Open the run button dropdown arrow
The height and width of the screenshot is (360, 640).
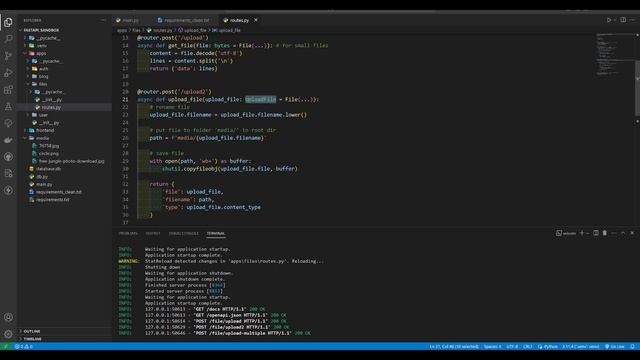point(615,20)
